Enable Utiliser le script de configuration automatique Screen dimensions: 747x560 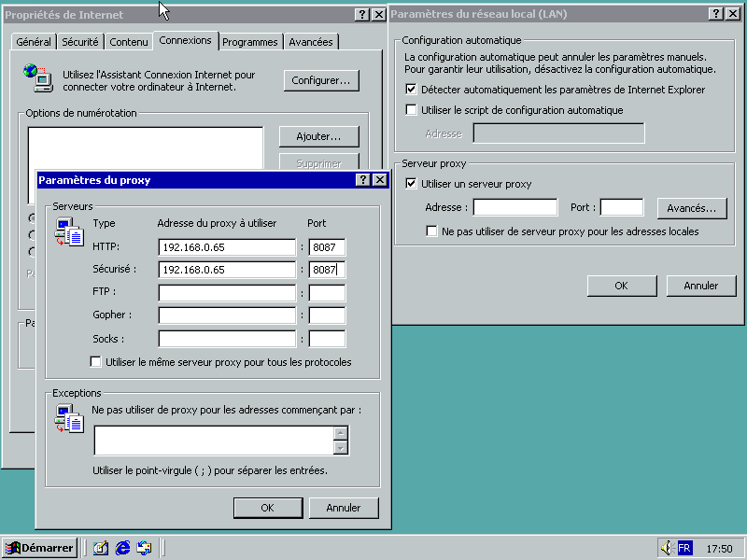coord(411,109)
